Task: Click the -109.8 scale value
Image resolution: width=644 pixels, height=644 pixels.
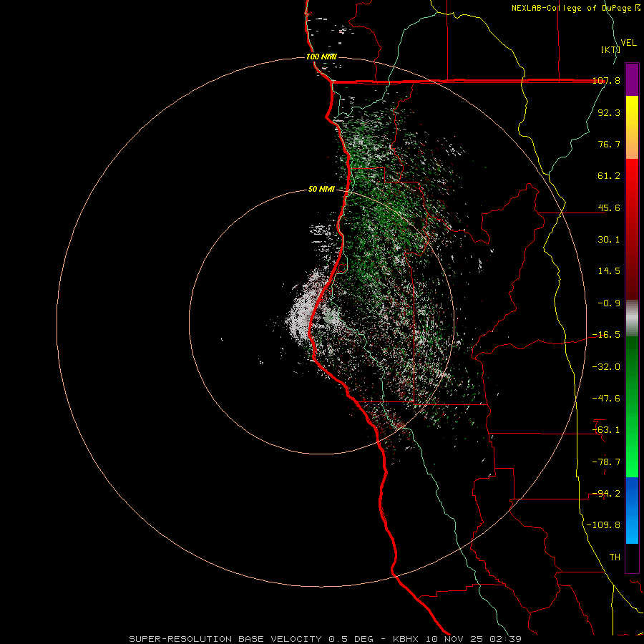Action: (603, 525)
